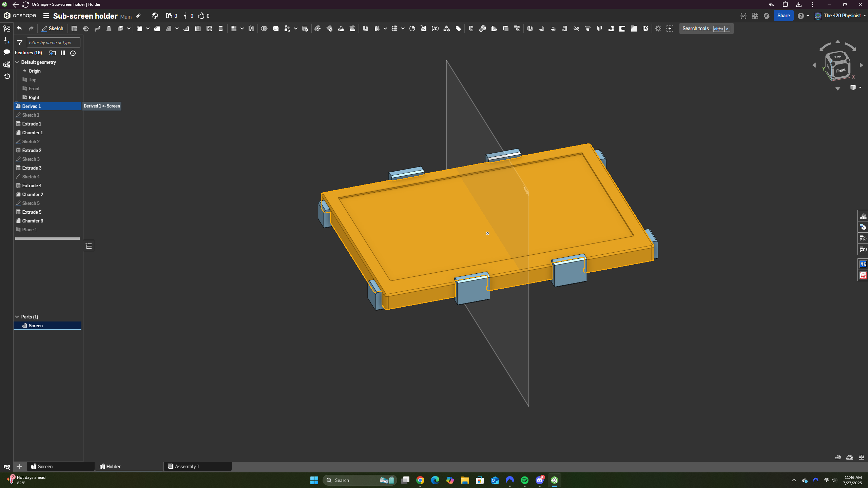This screenshot has width=868, height=488.
Task: Insert new tab with the plus button
Action: (x=19, y=467)
